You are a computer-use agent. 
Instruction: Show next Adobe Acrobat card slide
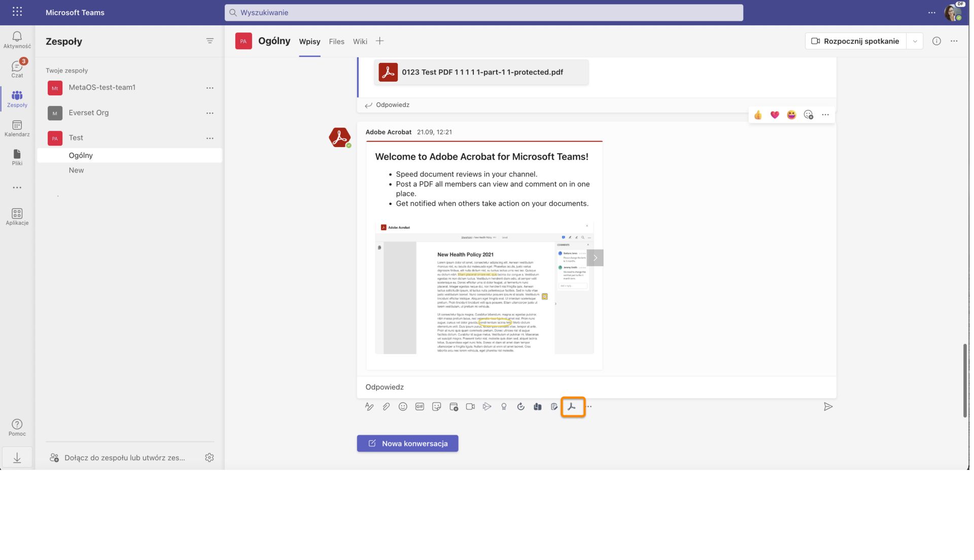click(x=595, y=258)
